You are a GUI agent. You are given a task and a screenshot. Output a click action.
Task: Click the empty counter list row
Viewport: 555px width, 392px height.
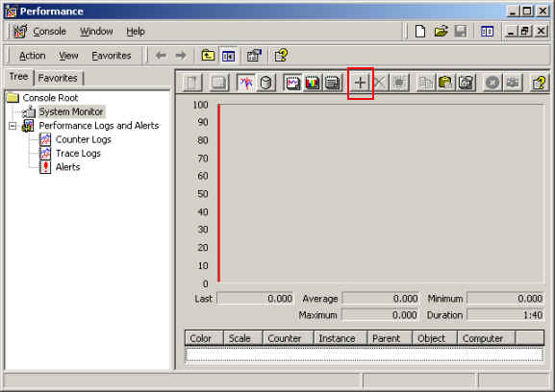coord(365,355)
